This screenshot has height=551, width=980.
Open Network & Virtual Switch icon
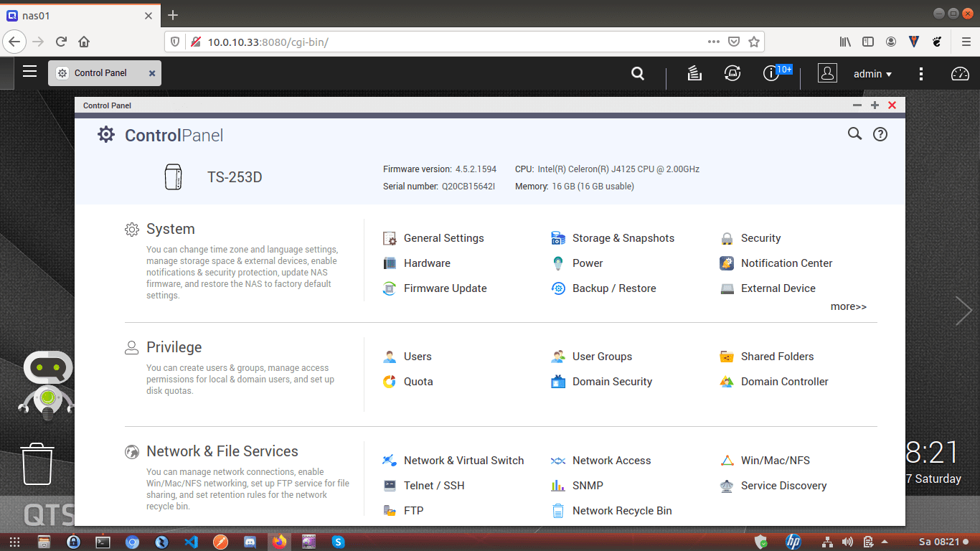[390, 461]
